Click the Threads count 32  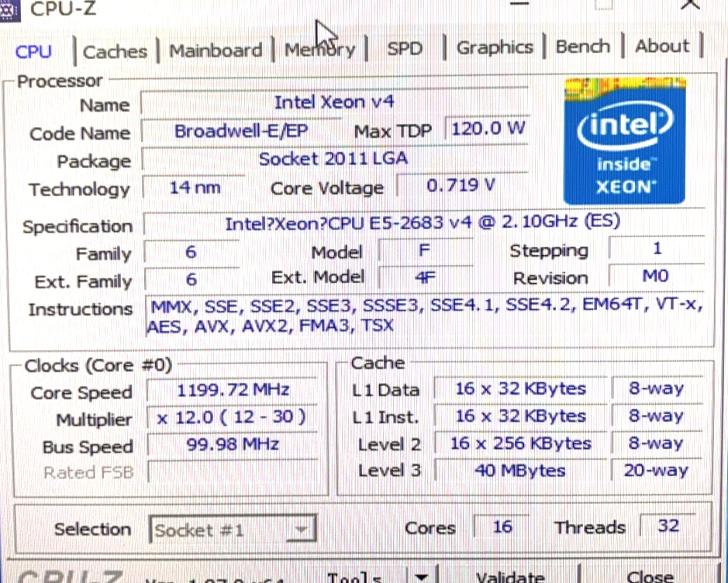668,526
